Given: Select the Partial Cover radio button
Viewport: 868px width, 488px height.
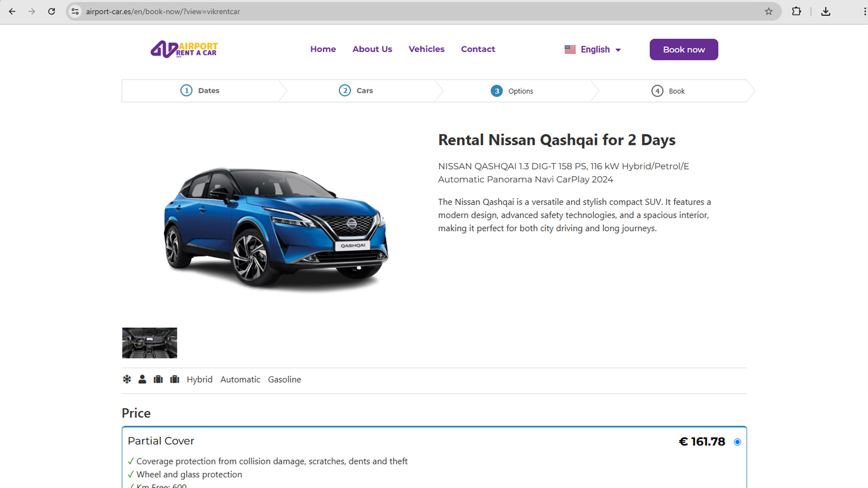Looking at the screenshot, I should 737,442.
